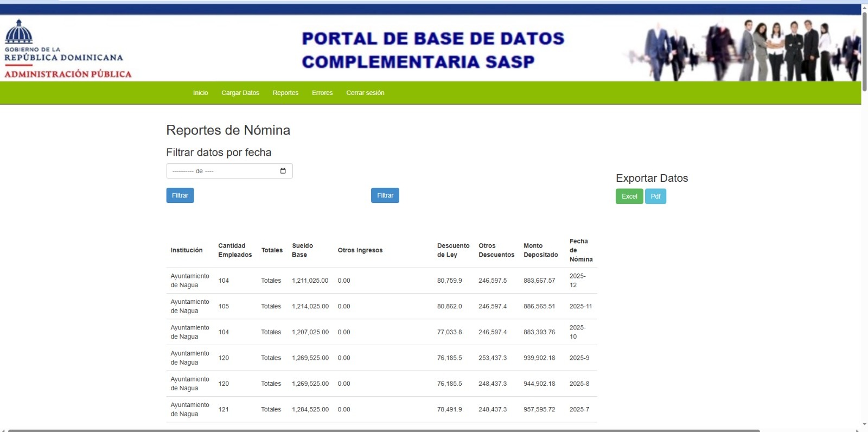The height and width of the screenshot is (432, 868).
Task: Click the República Dominicana government logo
Action: click(67, 49)
